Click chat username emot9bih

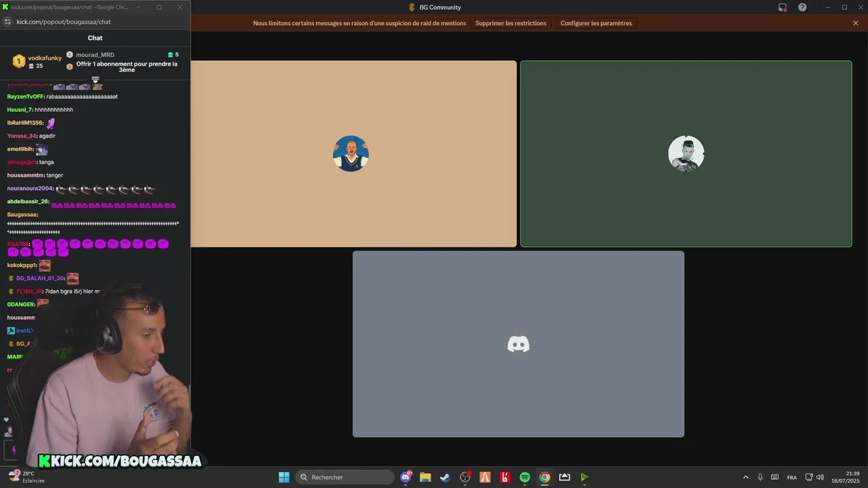(20, 149)
